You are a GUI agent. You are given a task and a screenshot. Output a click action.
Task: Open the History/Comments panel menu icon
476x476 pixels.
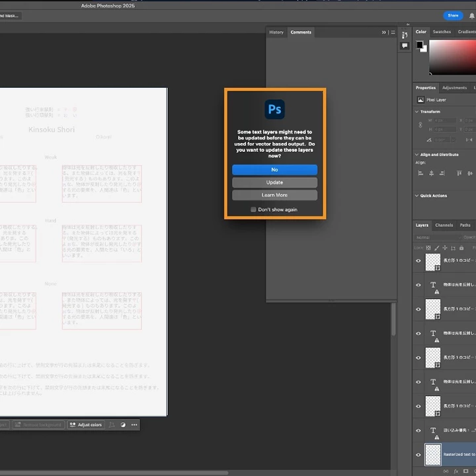[393, 32]
